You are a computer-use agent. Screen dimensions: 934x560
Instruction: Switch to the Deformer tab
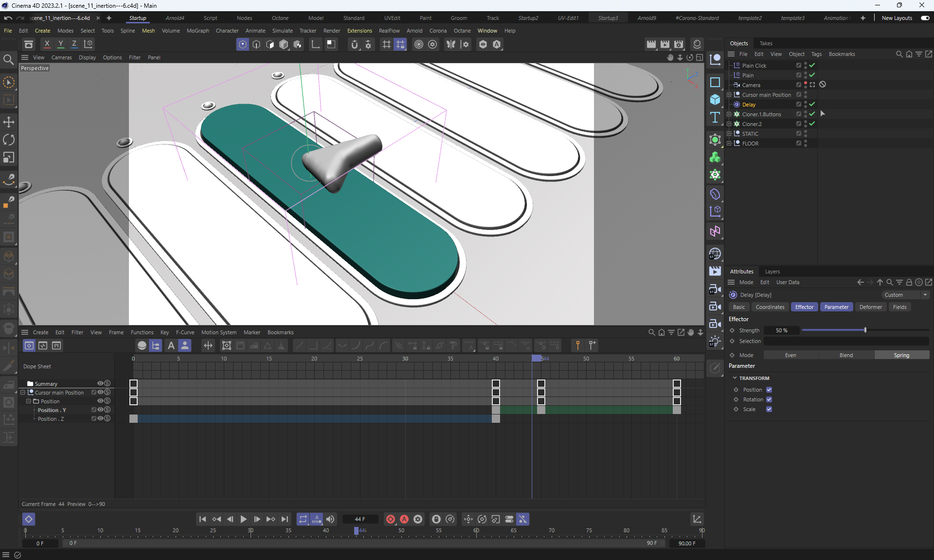click(870, 307)
